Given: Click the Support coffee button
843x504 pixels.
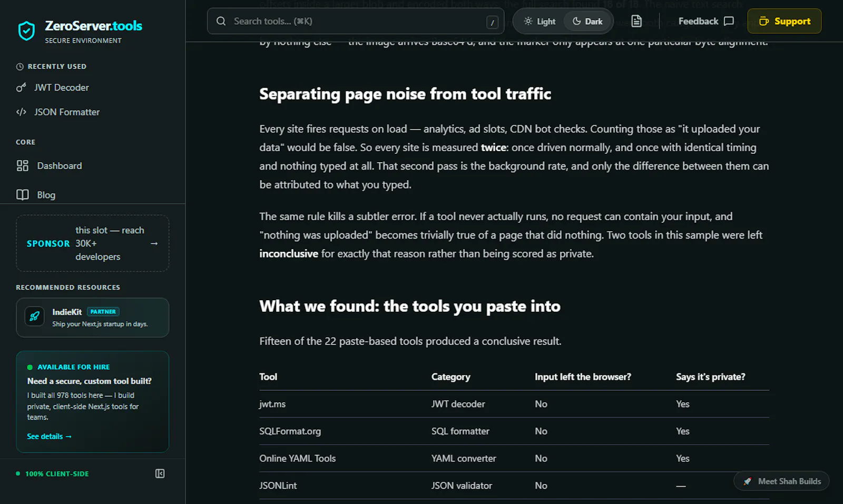Looking at the screenshot, I should pos(785,21).
